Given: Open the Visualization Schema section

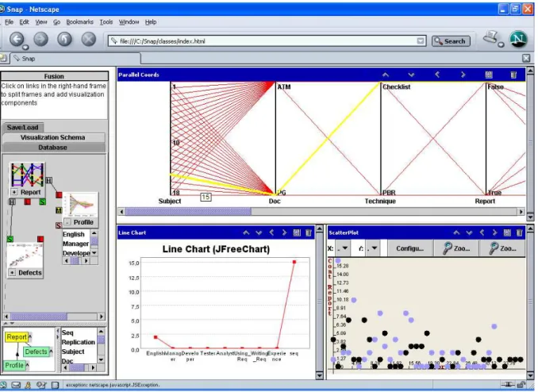Looking at the screenshot, I should tap(53, 137).
